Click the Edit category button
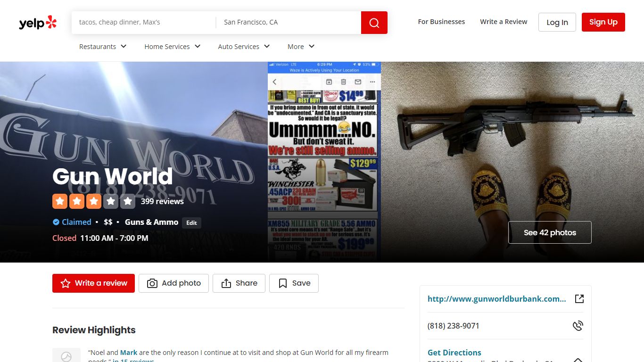 tap(191, 223)
